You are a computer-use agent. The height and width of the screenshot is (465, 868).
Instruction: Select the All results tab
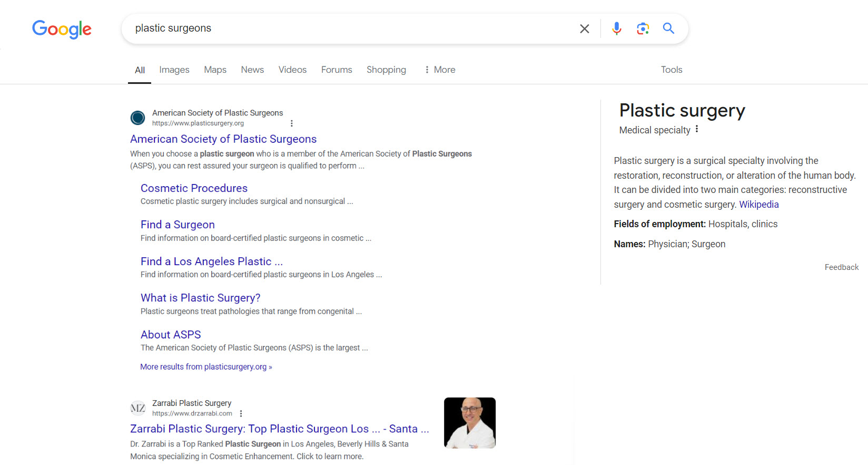(140, 70)
